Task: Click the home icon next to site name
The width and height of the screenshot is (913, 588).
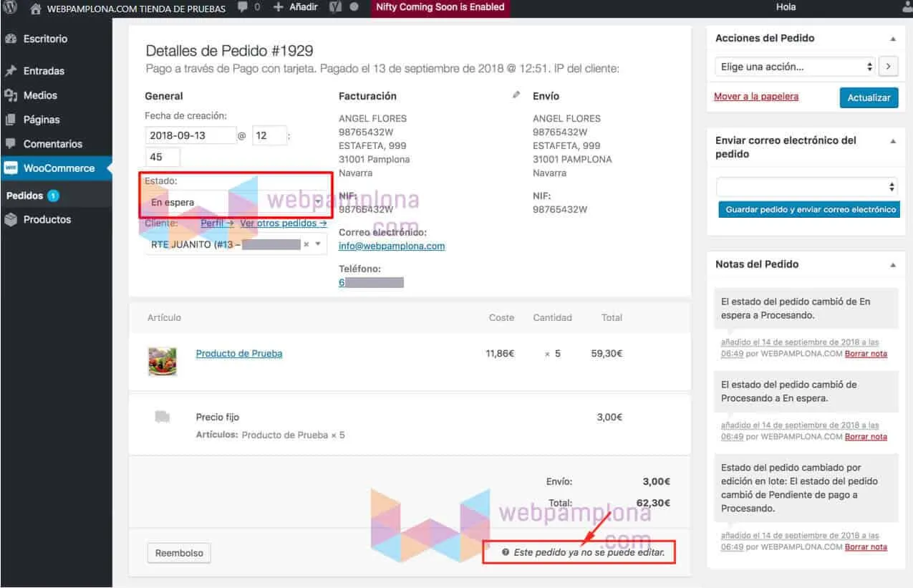Action: (36, 9)
